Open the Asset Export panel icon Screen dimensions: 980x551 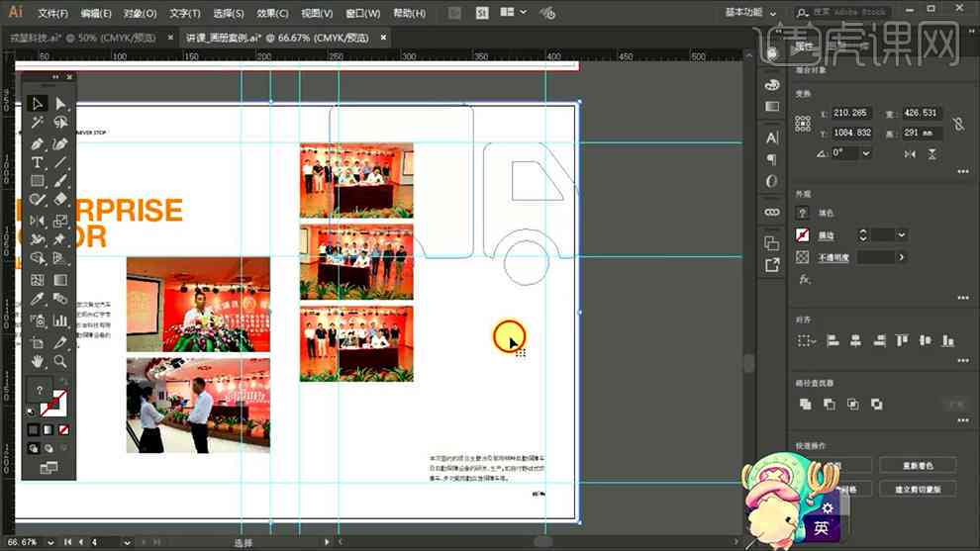point(772,265)
